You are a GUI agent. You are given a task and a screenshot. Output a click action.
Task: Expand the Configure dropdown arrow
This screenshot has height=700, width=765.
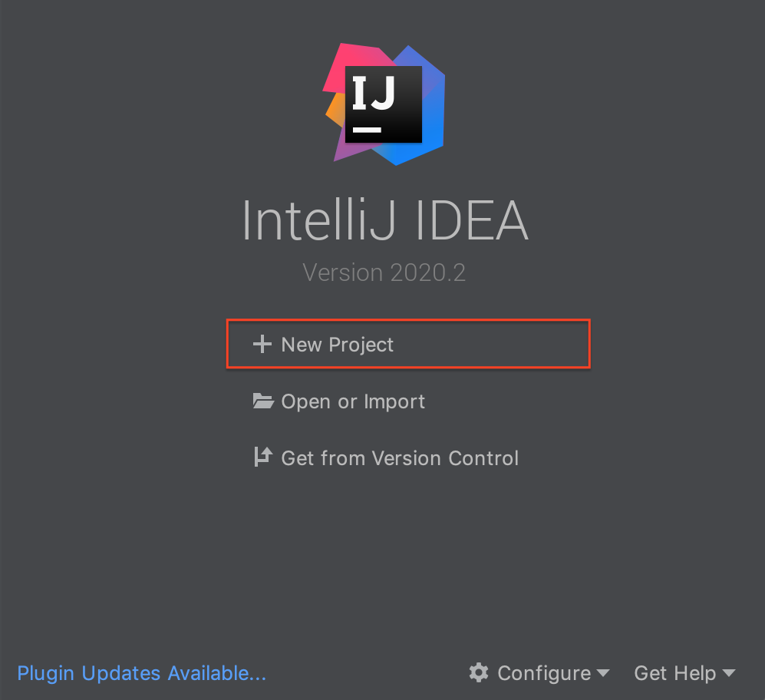[x=603, y=674]
